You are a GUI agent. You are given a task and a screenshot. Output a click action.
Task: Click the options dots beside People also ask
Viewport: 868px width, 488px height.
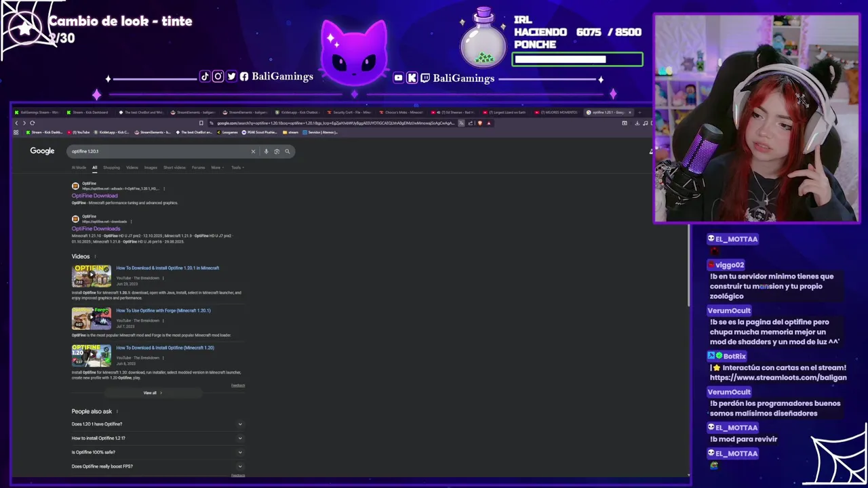(x=117, y=411)
